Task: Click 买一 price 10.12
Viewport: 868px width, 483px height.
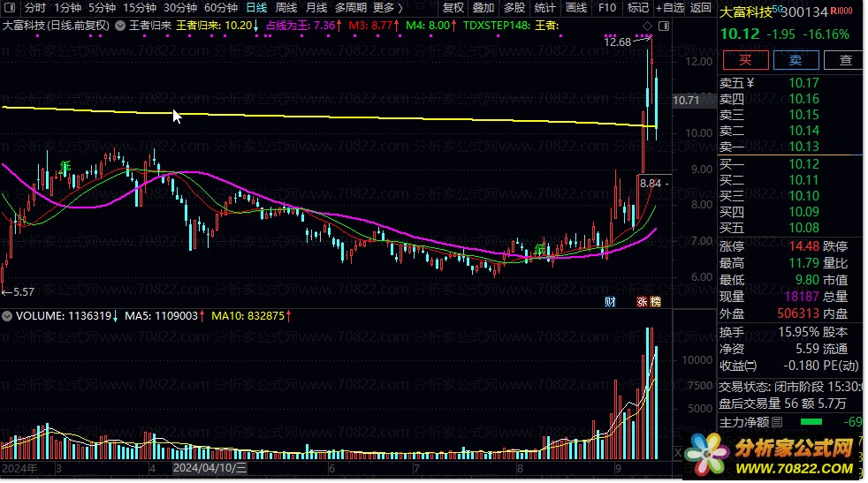Action: pos(803,164)
